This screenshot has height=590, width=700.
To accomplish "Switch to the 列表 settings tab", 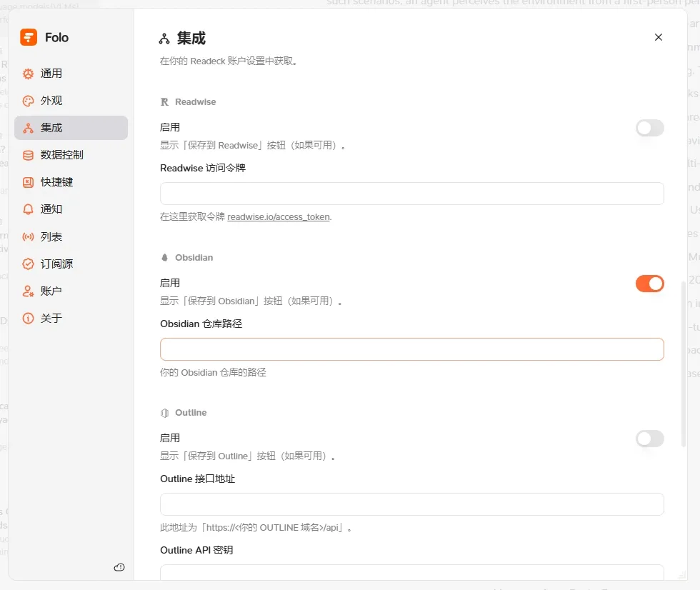I will 71,237.
